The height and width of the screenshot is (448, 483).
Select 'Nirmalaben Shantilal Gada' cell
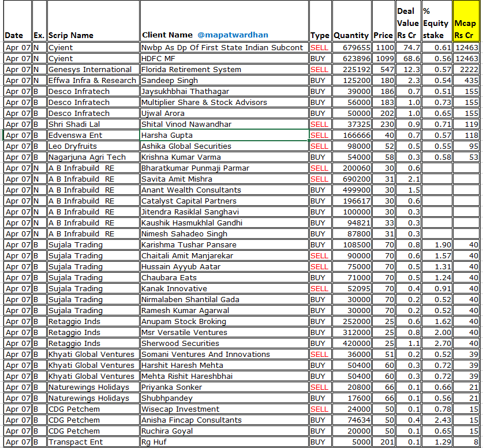(224, 300)
